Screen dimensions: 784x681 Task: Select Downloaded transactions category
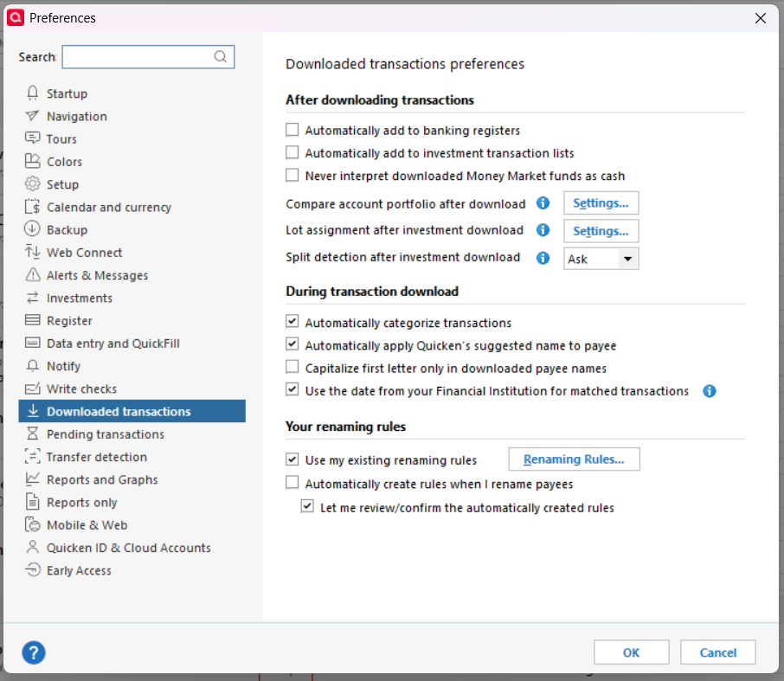click(x=132, y=411)
